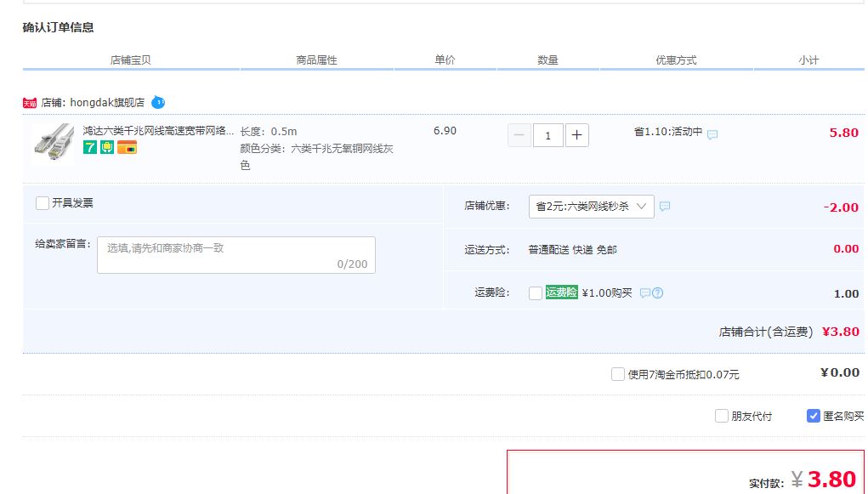Viewport: 868px width, 494px height.
Task: Enable the 朋友代付 checkbox
Action: (721, 416)
